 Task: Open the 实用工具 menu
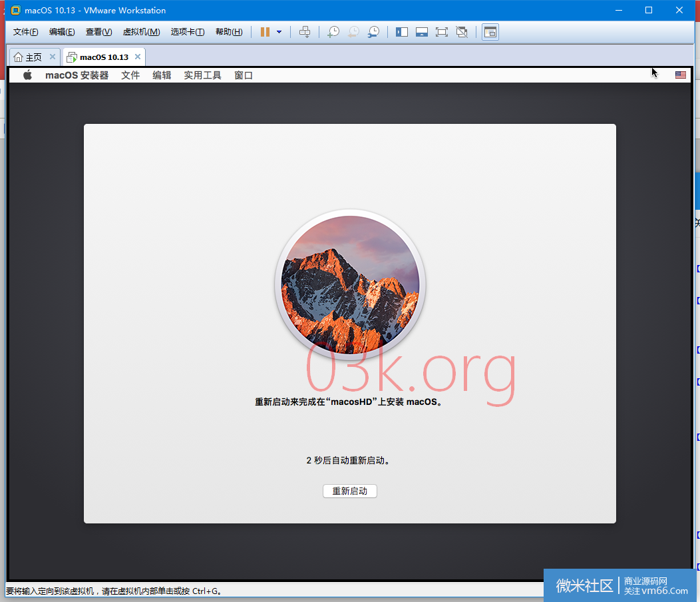pyautogui.click(x=203, y=75)
